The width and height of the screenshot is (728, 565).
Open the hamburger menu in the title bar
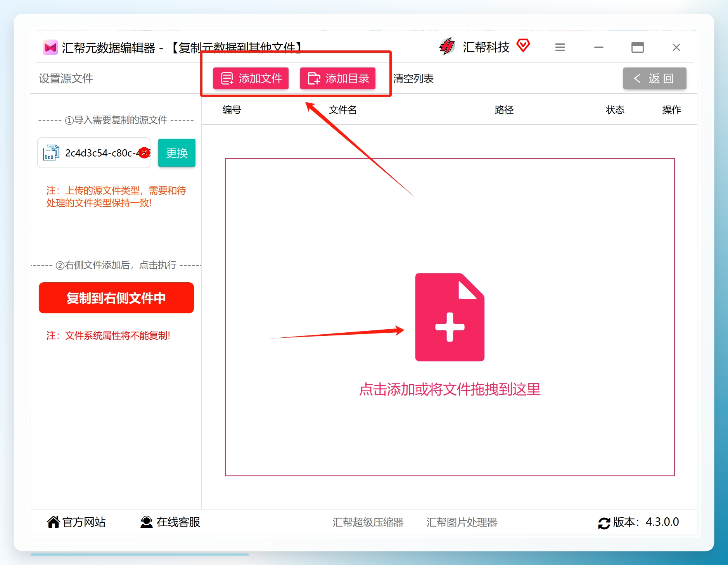tap(560, 47)
